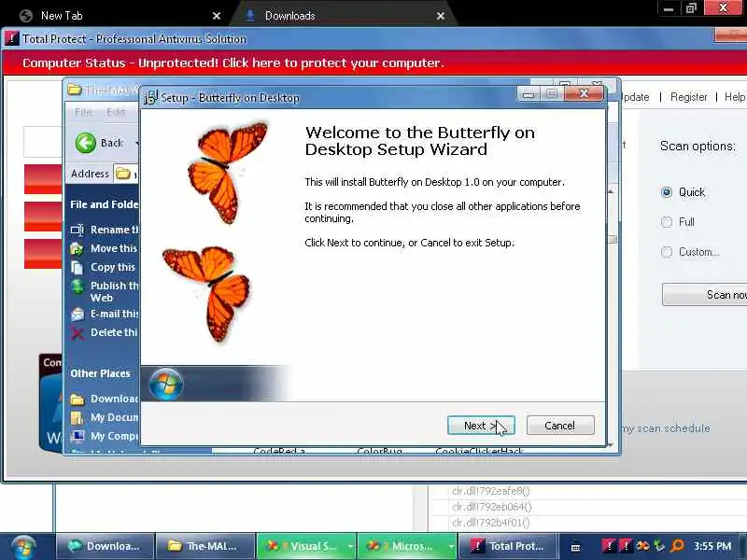747x560 pixels.
Task: Open Register link in Total Protect
Action: click(688, 97)
